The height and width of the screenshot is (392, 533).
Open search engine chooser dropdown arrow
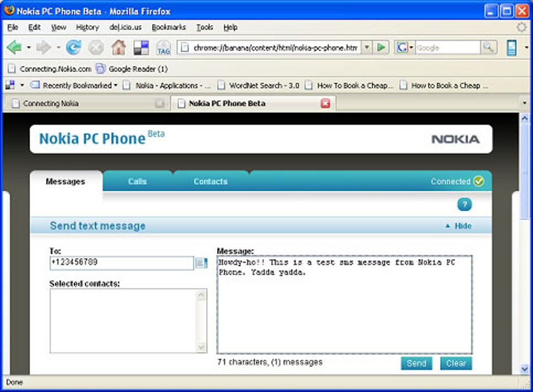point(411,48)
